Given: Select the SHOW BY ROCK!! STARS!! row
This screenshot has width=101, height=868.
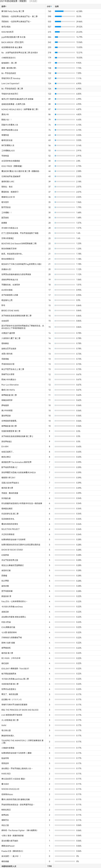Looking at the screenshot, I should click(x=50, y=550).
